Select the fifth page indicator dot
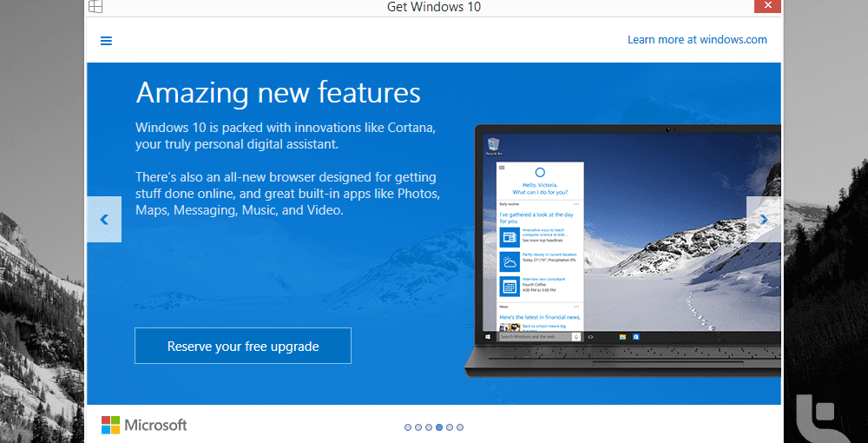This screenshot has width=868, height=443. tap(450, 427)
